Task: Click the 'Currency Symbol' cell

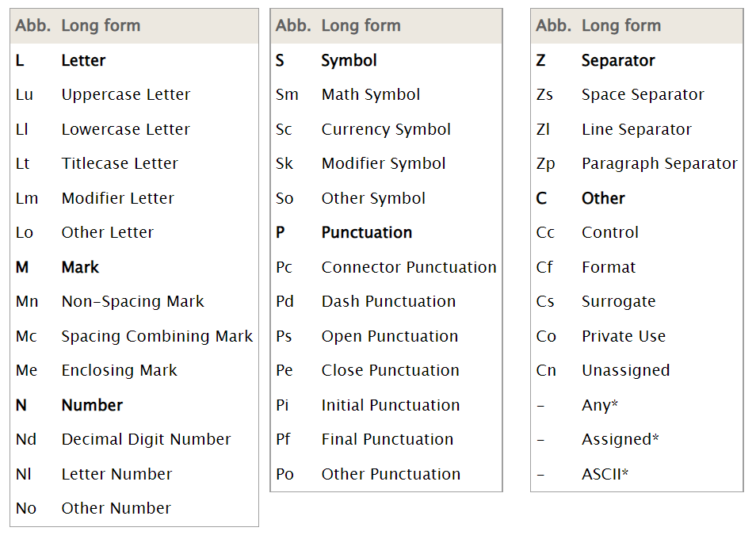Action: pyautogui.click(x=386, y=129)
